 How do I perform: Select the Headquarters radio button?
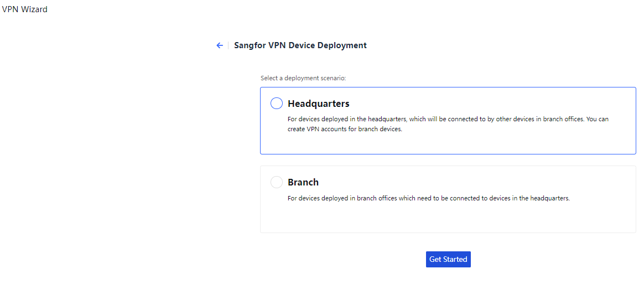[x=277, y=104]
